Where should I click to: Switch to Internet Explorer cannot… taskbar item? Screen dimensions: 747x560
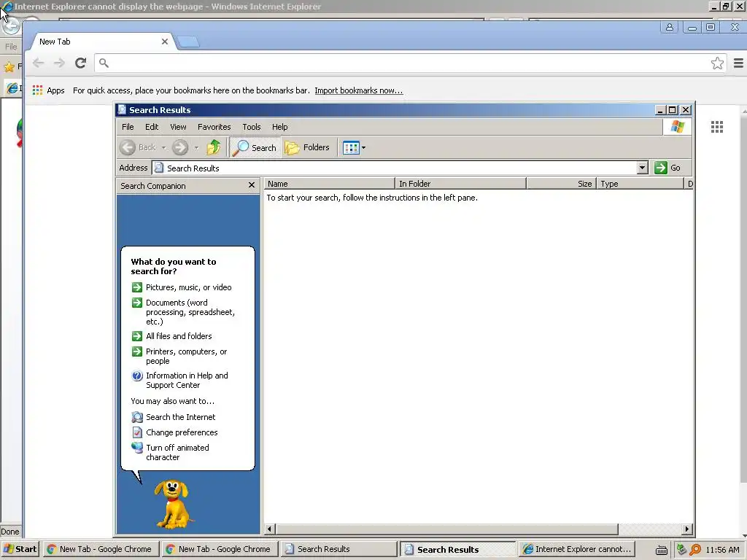point(576,549)
